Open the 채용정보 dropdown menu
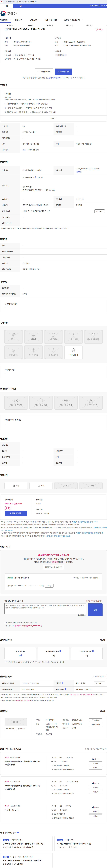Screen dimensions: 107x868 pos(5,20)
